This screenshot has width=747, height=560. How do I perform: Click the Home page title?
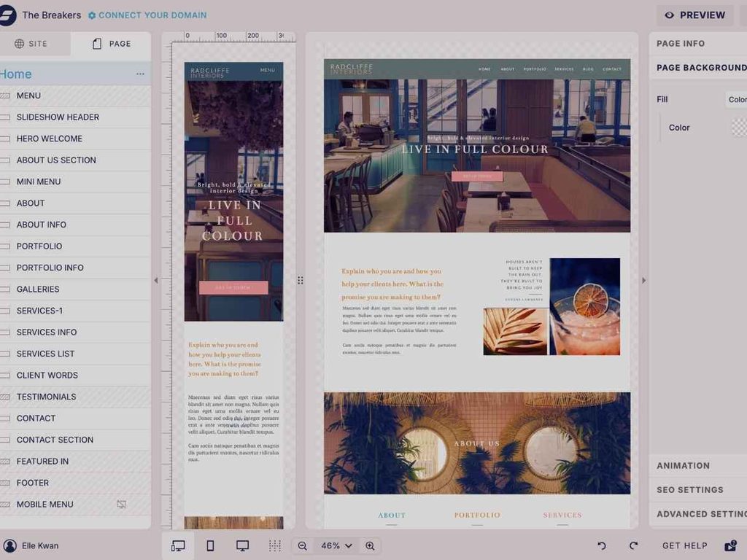(16, 74)
